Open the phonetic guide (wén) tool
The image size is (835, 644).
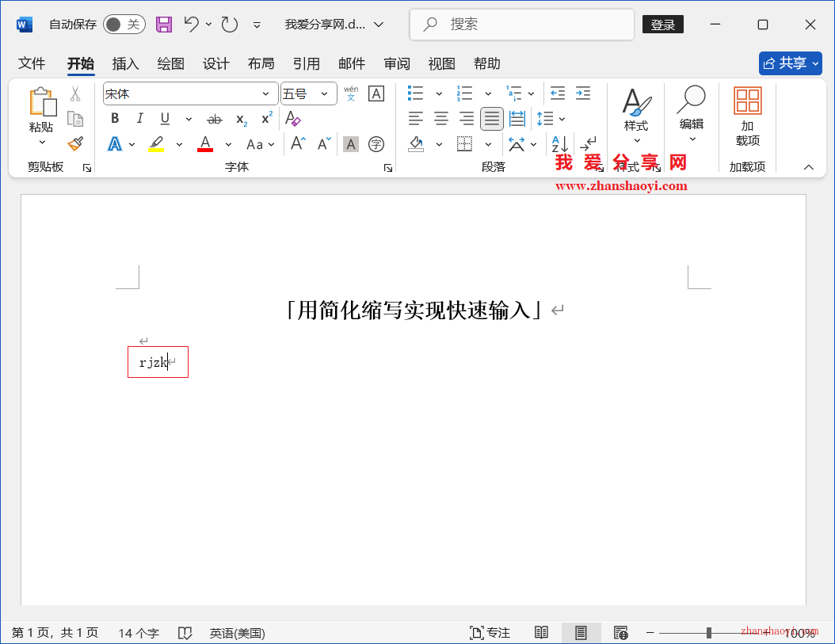coord(351,93)
